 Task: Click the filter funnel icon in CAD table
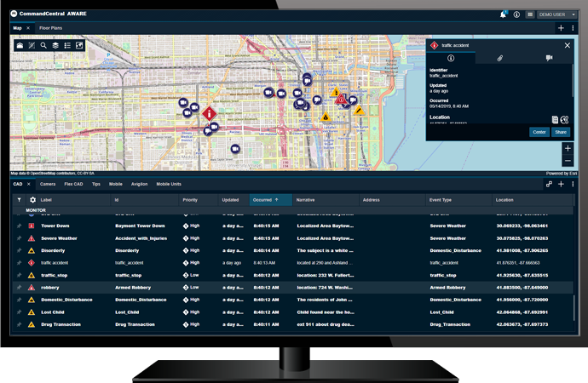coord(20,200)
